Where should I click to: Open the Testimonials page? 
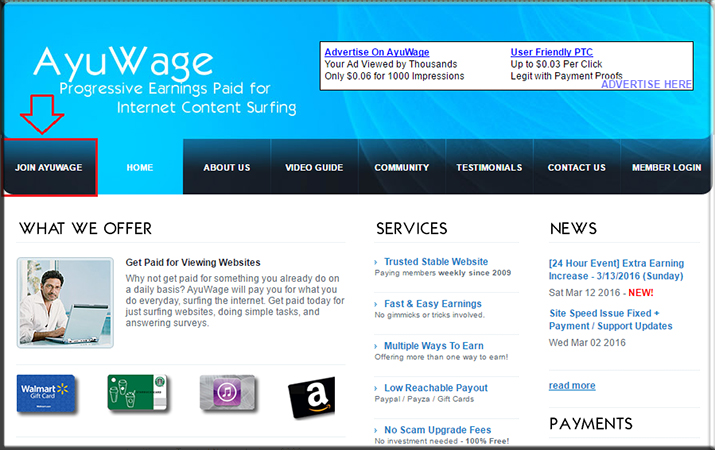[x=489, y=167]
